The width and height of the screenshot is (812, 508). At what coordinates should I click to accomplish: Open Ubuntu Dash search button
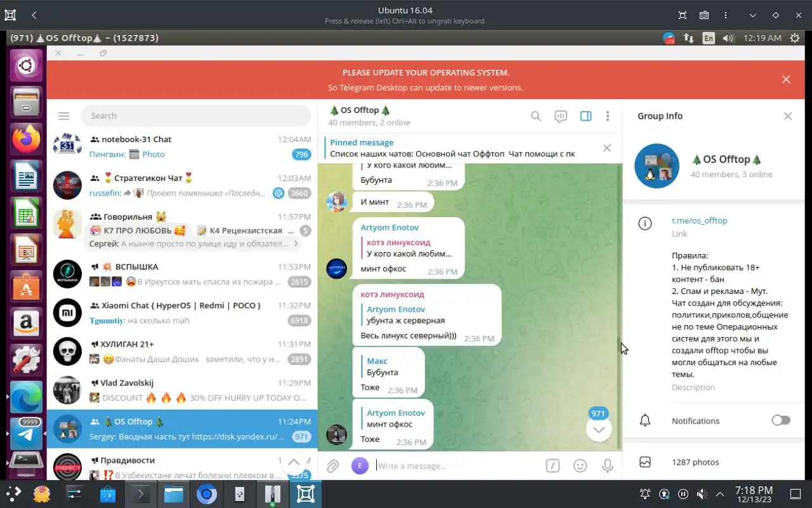pos(26,66)
